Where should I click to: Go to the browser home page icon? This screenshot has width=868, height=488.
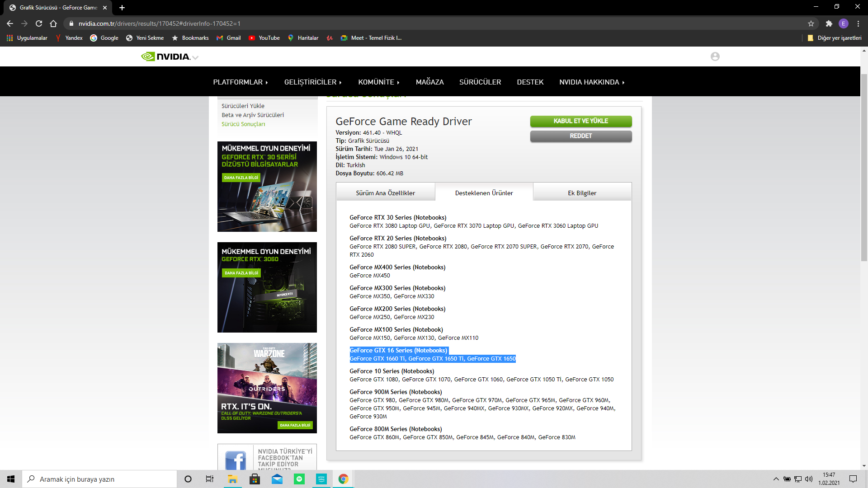point(53,23)
